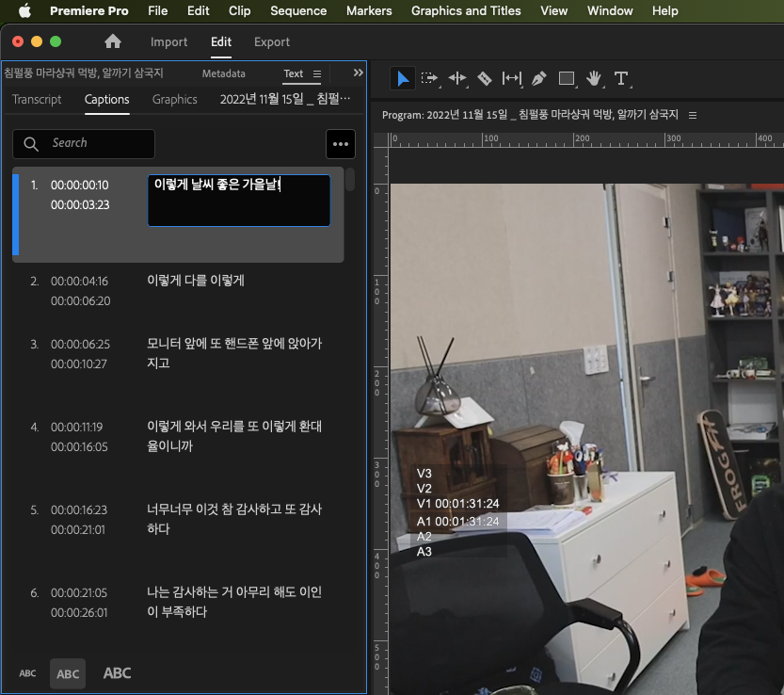Click the Home button in the header

[112, 41]
